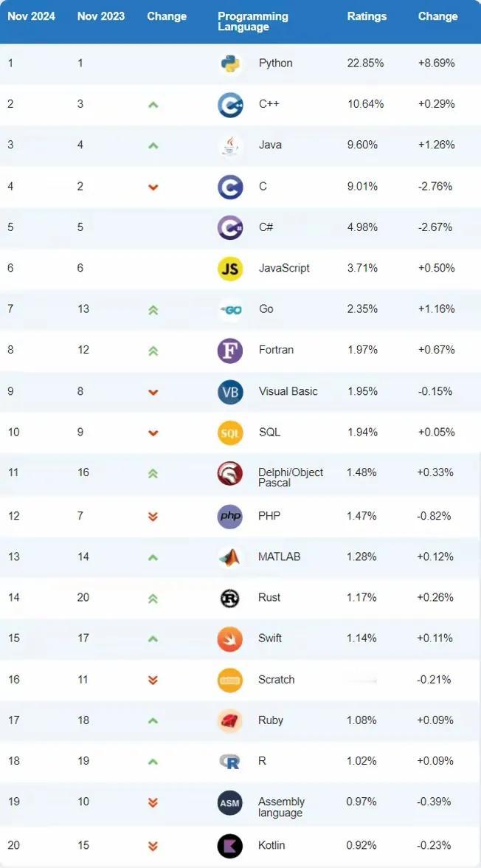Click the JavaScript JS yellow icon

[230, 269]
